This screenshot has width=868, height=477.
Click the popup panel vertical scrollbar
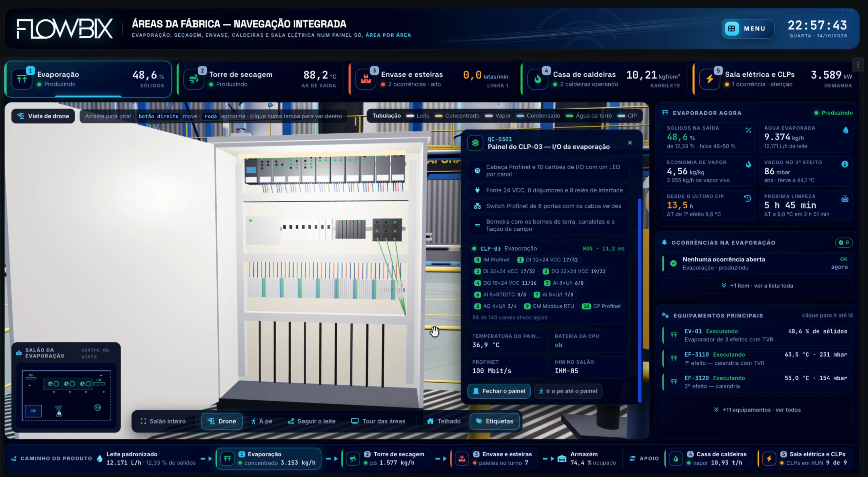pyautogui.click(x=639, y=300)
